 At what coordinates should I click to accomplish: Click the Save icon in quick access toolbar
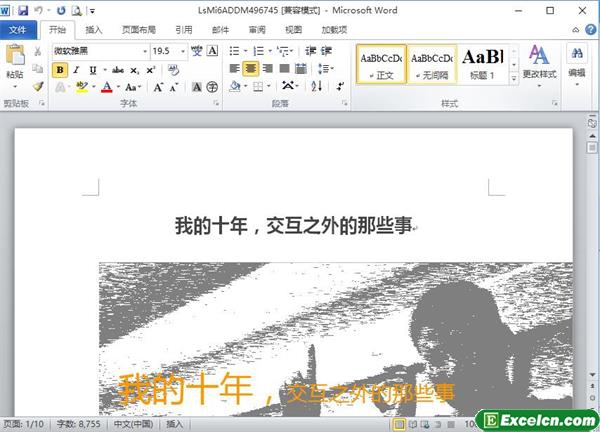[22, 10]
